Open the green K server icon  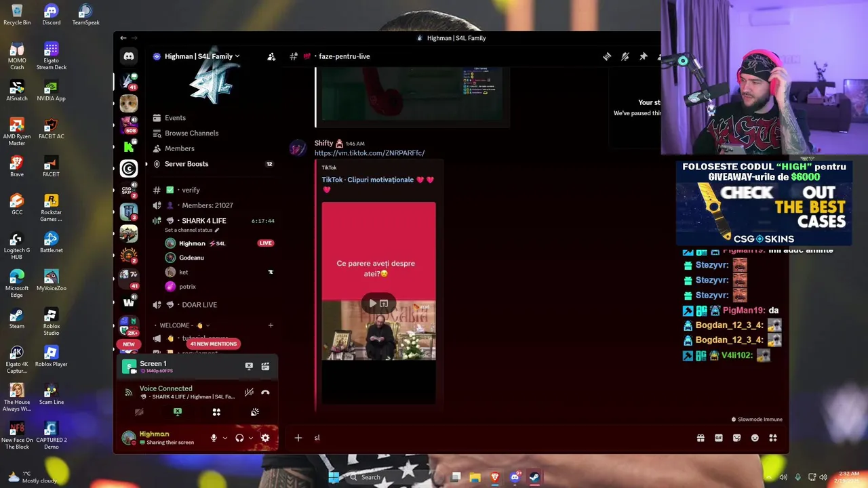129,146
